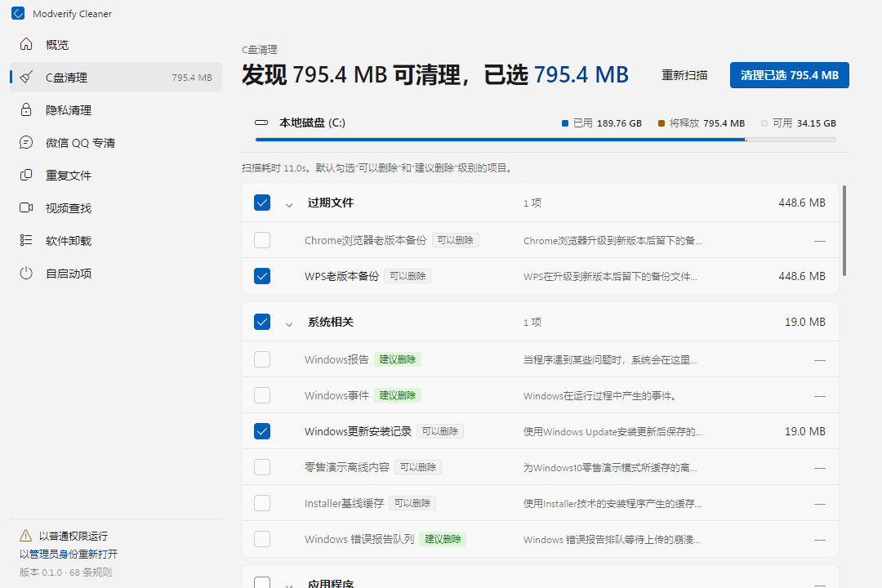Click the 建议删除 tag on Windows事件
882x588 pixels.
(x=397, y=395)
